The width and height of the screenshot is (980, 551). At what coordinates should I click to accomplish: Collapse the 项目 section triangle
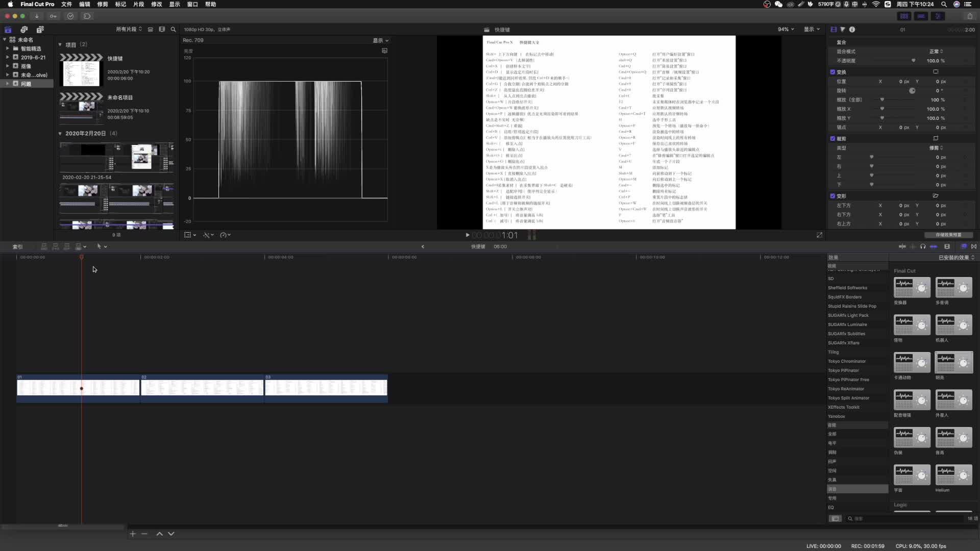point(60,45)
